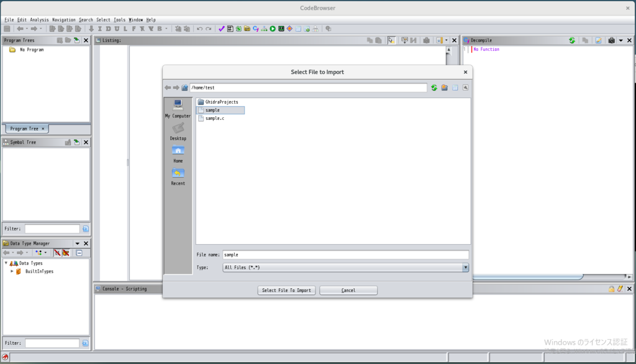
Task: Toggle hidden files icon in import dialog
Action: 466,88
